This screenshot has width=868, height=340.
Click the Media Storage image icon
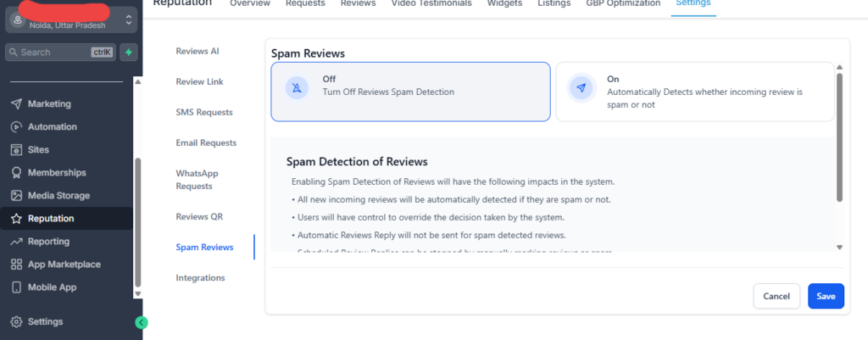[17, 196]
